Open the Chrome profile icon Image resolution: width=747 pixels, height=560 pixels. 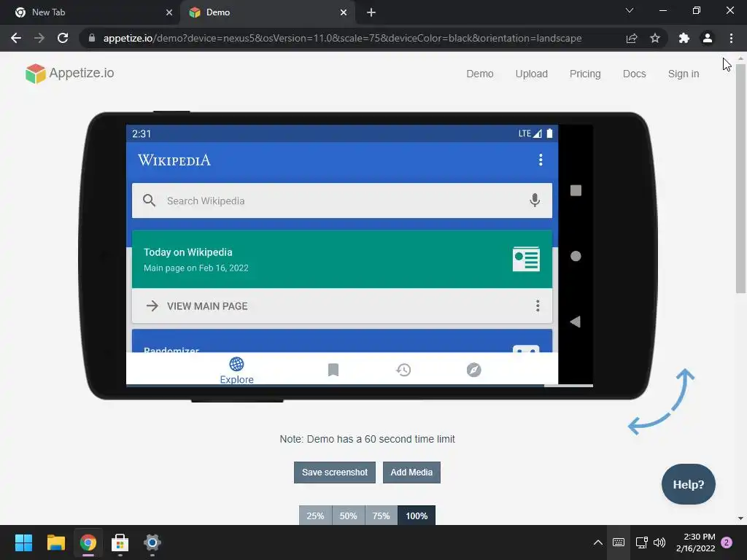(x=708, y=38)
